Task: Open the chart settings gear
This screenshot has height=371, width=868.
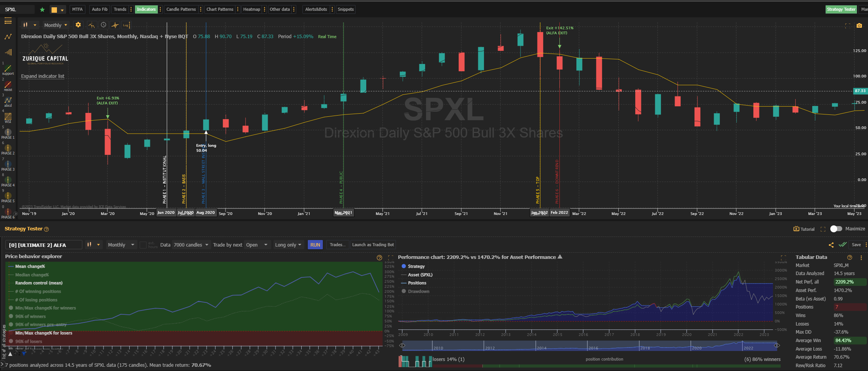Action: click(78, 25)
